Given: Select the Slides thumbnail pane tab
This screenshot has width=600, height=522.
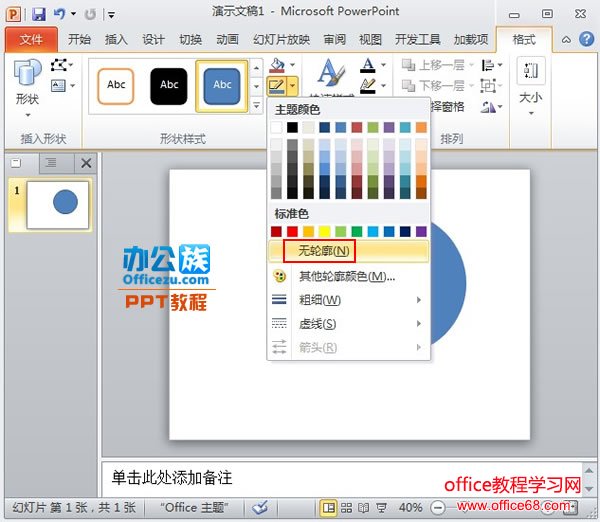Looking at the screenshot, I should [16, 163].
